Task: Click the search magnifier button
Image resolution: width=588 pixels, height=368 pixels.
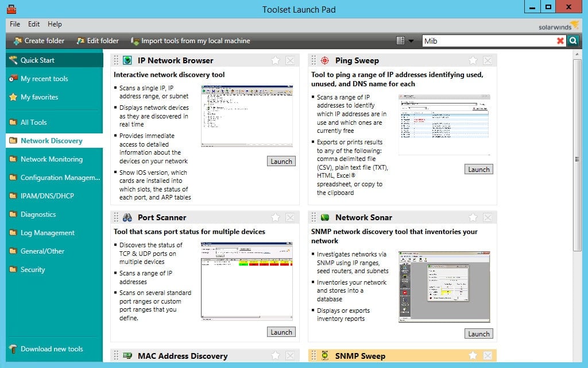Action: pyautogui.click(x=572, y=41)
